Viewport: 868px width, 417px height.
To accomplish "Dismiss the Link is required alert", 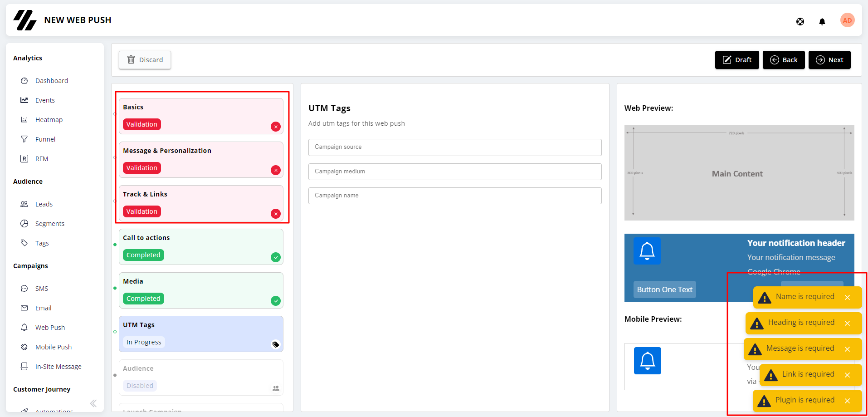I will [x=847, y=375].
